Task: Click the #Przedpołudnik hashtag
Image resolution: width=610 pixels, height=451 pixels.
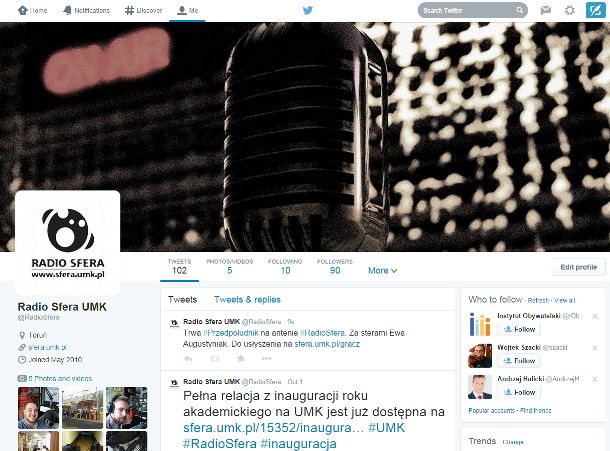Action: pos(231,333)
